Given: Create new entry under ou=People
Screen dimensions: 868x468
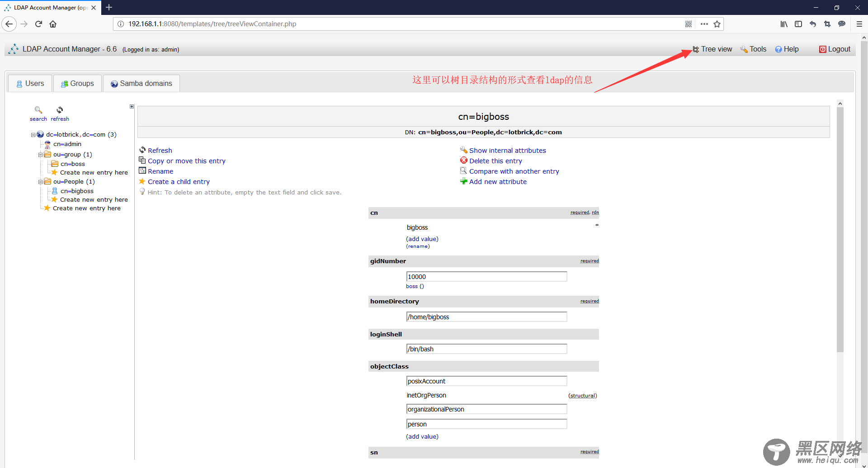Looking at the screenshot, I should coord(94,200).
